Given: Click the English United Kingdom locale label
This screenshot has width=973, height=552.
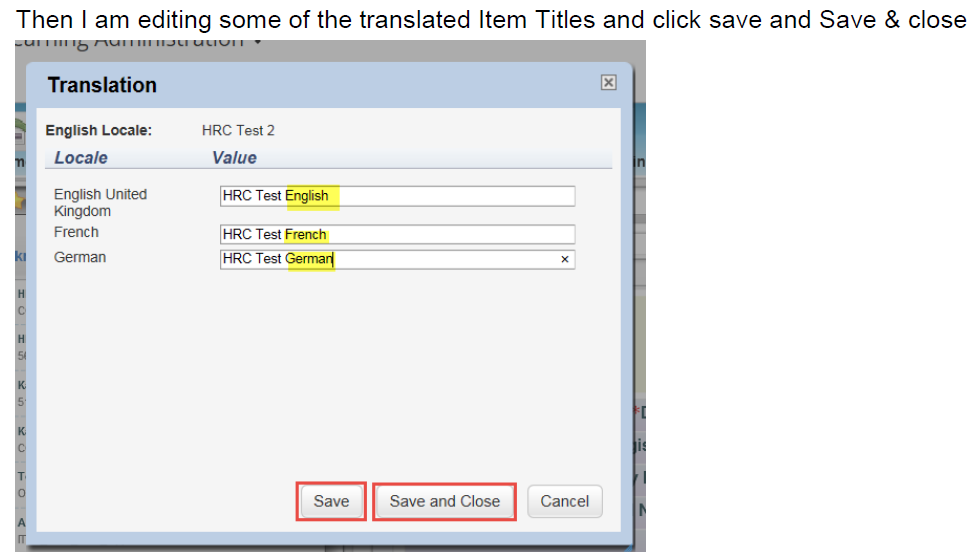Looking at the screenshot, I should tap(101, 203).
